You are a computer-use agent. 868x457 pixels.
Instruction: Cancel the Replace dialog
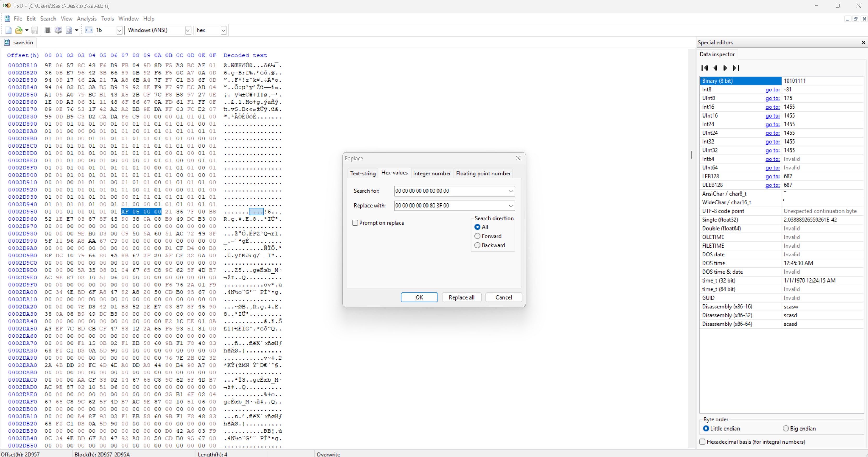503,297
